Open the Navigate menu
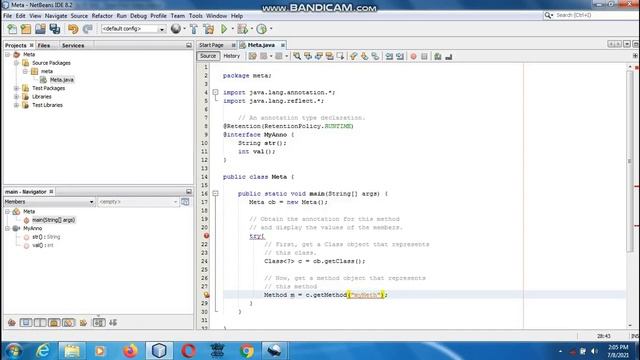This screenshot has height=360, width=640. point(56,16)
